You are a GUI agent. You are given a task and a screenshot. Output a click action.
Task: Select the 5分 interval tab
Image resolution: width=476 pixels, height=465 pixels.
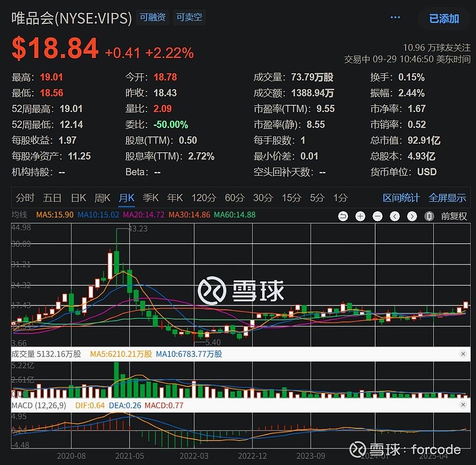pyautogui.click(x=317, y=198)
